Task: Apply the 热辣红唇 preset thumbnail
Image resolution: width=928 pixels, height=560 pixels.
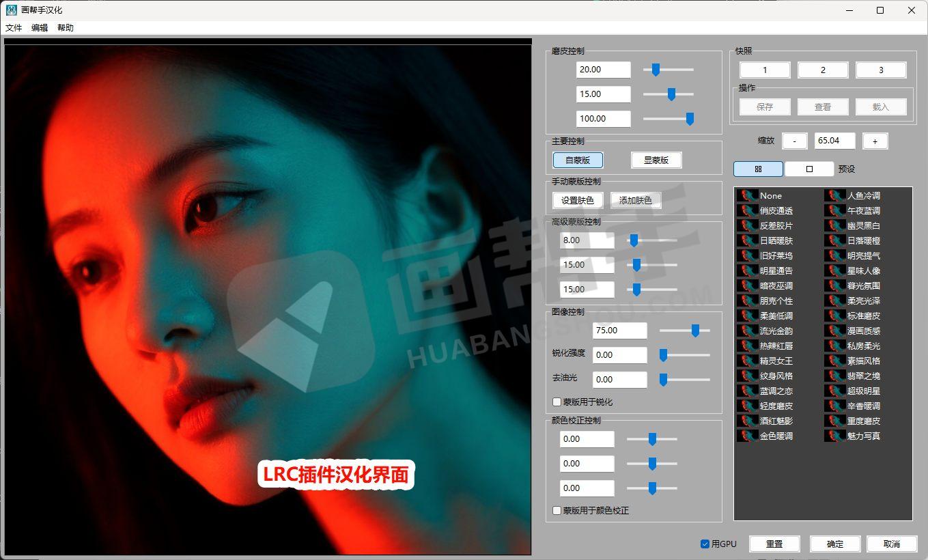Action: point(748,346)
